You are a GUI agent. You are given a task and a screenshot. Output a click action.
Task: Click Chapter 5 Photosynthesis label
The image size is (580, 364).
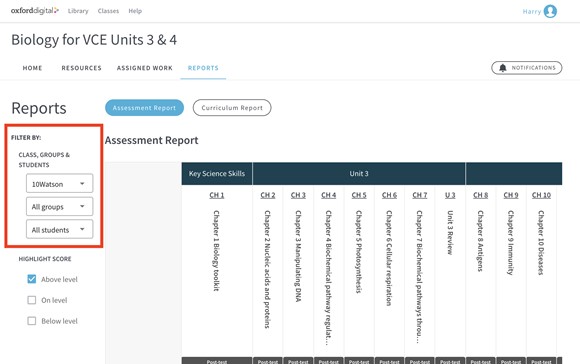(359, 252)
